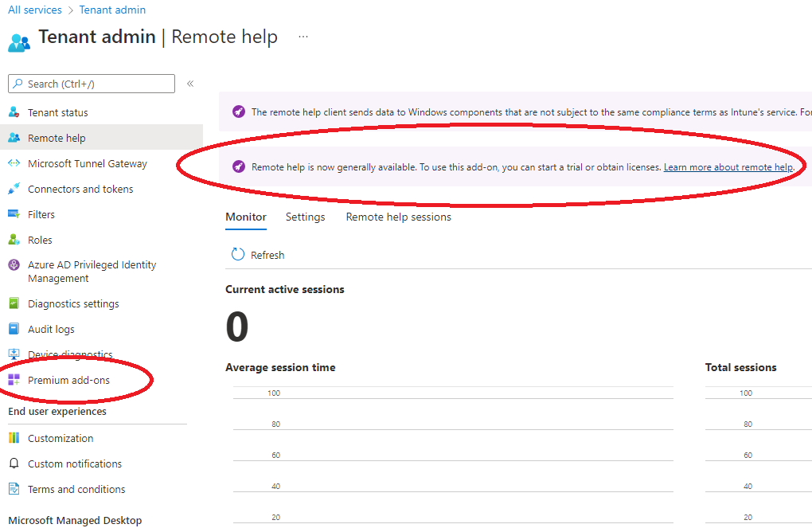Screen dimensions: 812x532
Task: Click the Diagnostics settings icon
Action: 14,303
